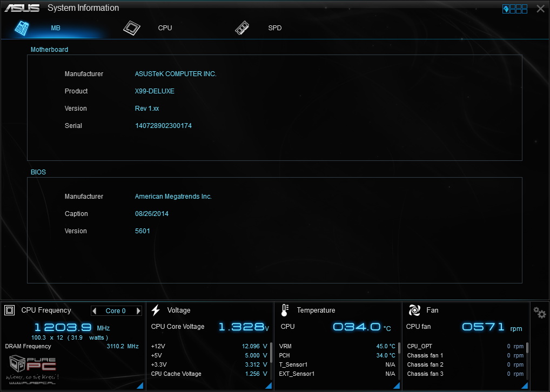Select serial number 140728902300174
This screenshot has height=392, width=550.
pos(164,126)
